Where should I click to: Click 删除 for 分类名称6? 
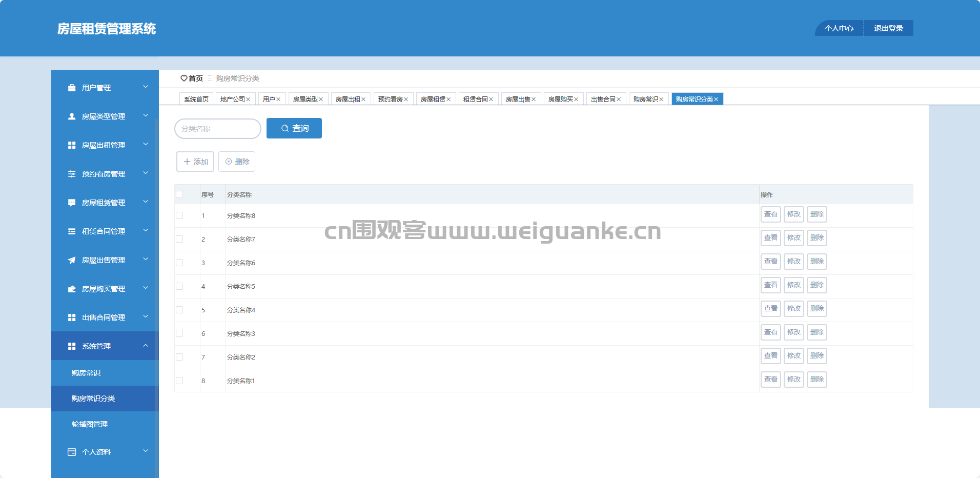pyautogui.click(x=817, y=261)
